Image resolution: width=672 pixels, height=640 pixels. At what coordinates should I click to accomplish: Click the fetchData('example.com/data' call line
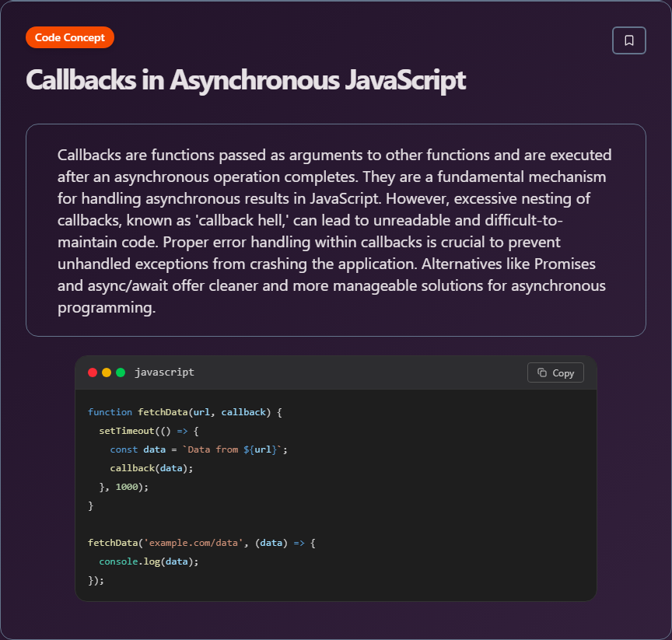tap(201, 544)
